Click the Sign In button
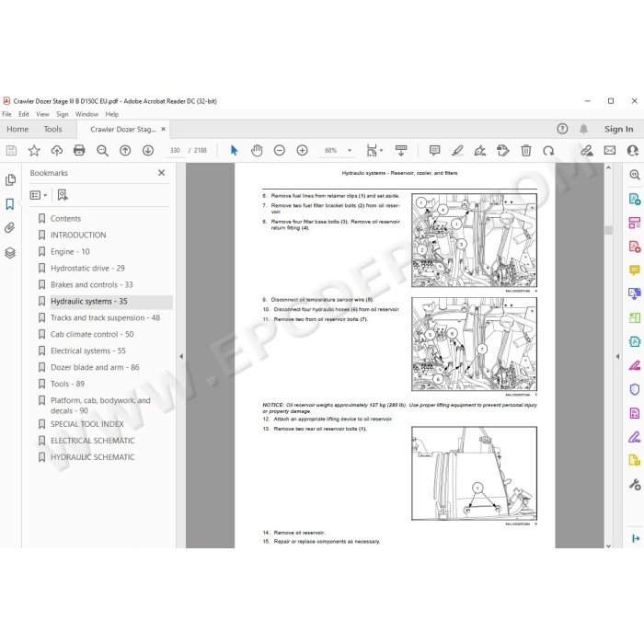644x644 pixels. (618, 129)
